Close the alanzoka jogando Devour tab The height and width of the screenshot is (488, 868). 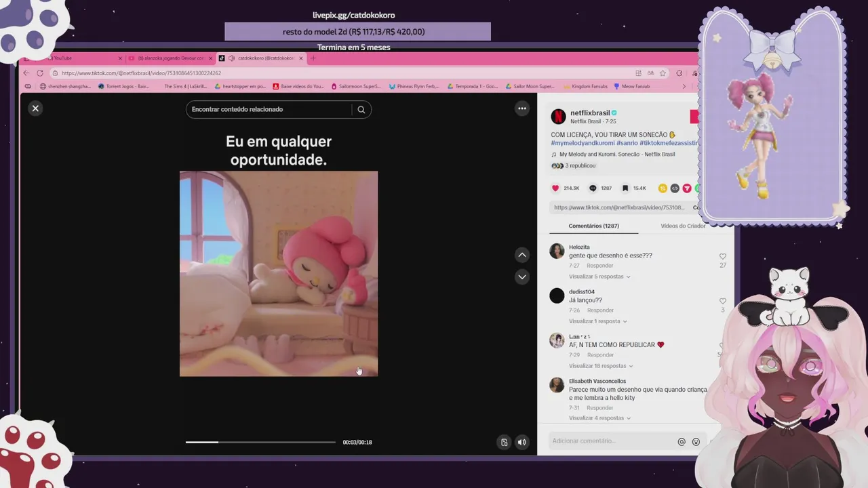tap(211, 58)
